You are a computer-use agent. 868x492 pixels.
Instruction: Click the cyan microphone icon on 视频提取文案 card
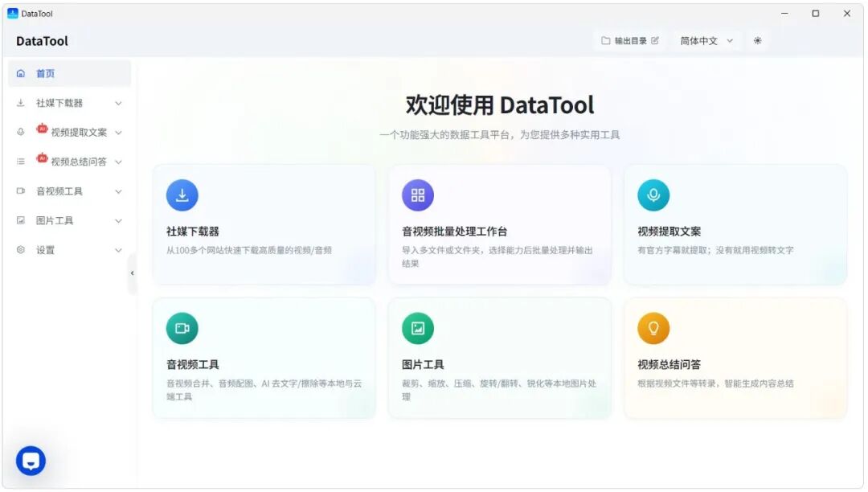point(653,195)
